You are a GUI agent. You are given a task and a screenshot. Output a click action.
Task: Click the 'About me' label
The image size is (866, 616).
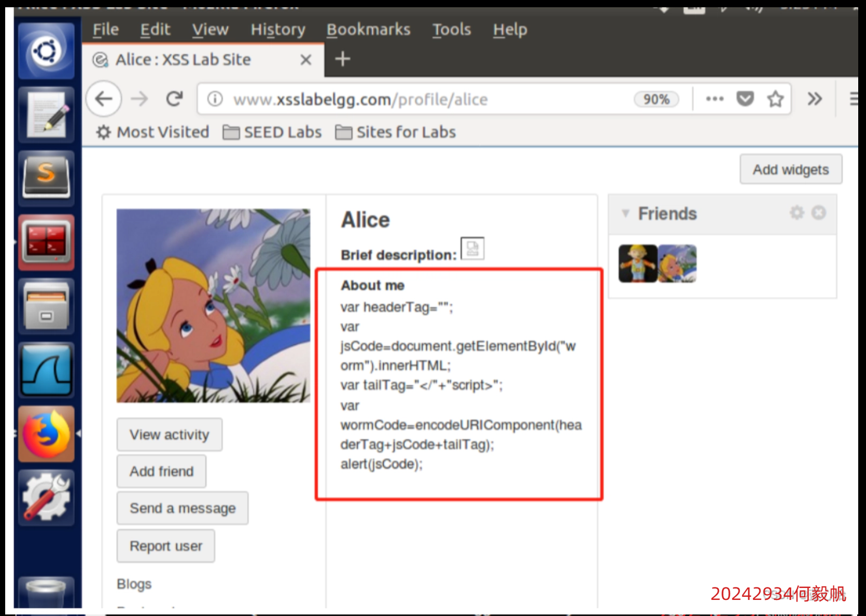[x=372, y=285]
